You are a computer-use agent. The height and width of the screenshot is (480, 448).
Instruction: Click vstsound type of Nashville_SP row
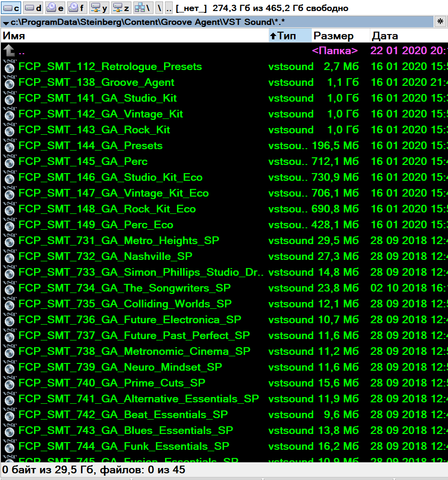click(291, 256)
